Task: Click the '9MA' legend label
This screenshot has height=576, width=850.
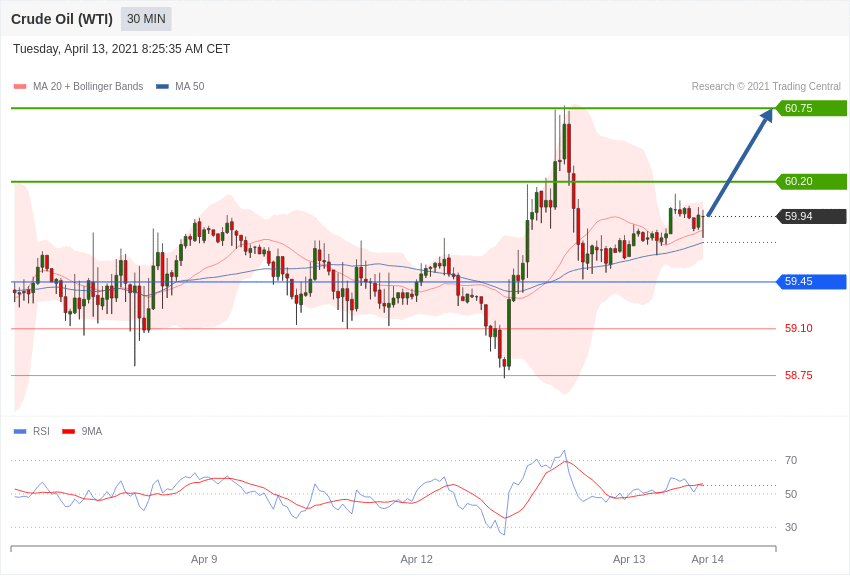Action: pos(92,431)
